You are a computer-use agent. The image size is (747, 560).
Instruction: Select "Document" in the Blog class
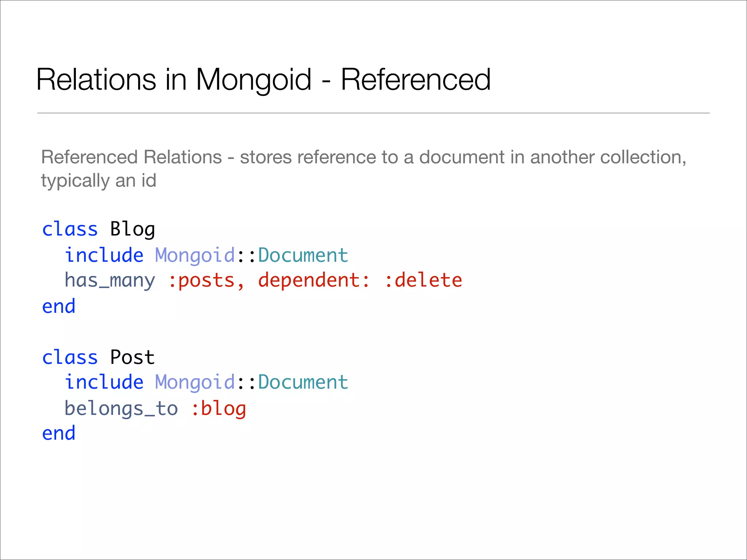coord(303,255)
